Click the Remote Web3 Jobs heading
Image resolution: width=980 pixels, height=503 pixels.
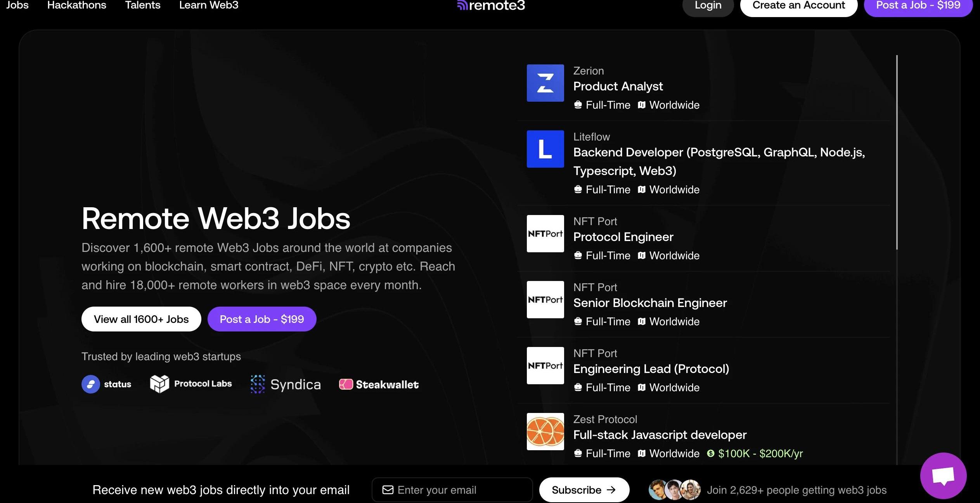pos(216,218)
